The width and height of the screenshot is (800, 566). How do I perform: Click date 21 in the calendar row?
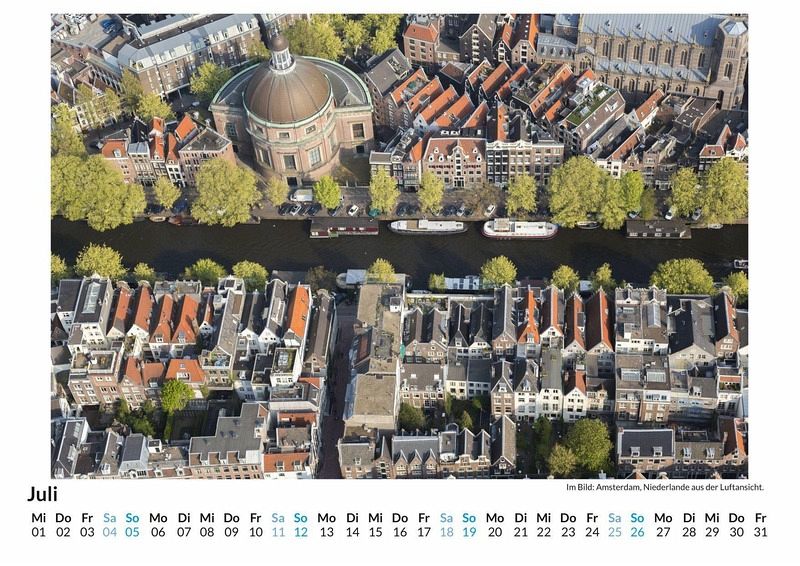pos(520,532)
